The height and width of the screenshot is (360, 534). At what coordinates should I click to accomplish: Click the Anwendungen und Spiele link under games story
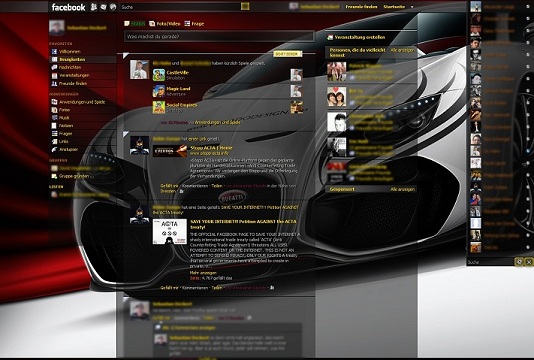[217, 122]
